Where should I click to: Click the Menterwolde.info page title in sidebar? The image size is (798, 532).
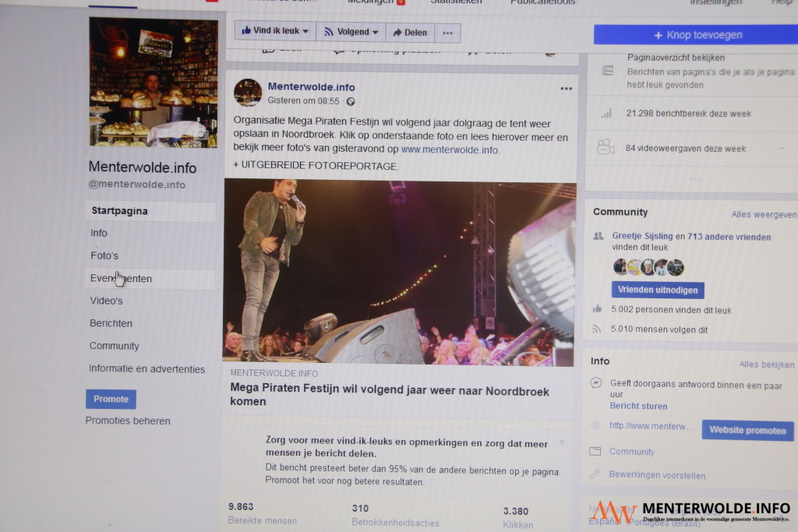(x=143, y=167)
